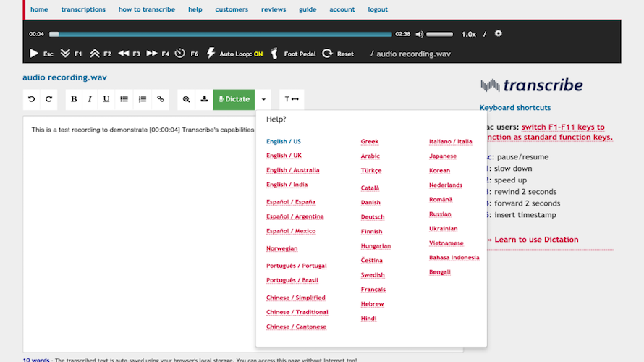This screenshot has height=362, width=644.
Task: Select English / UK from language list
Action: point(284,156)
